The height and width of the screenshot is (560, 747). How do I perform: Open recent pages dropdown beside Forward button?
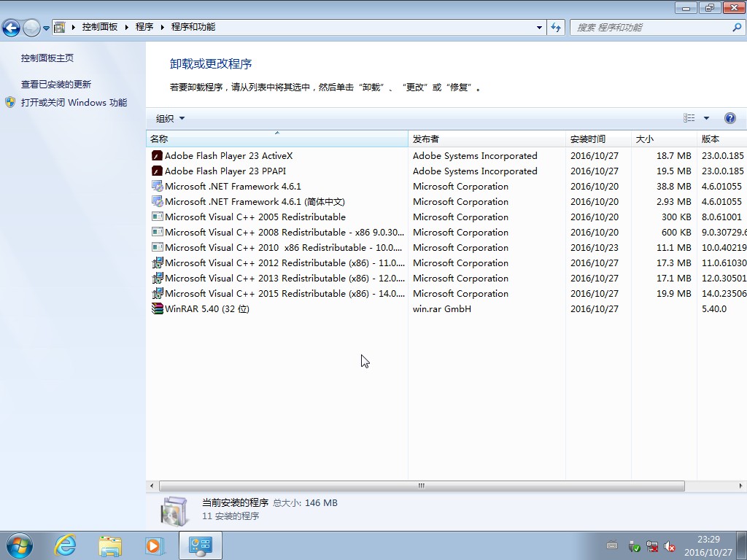pyautogui.click(x=46, y=28)
